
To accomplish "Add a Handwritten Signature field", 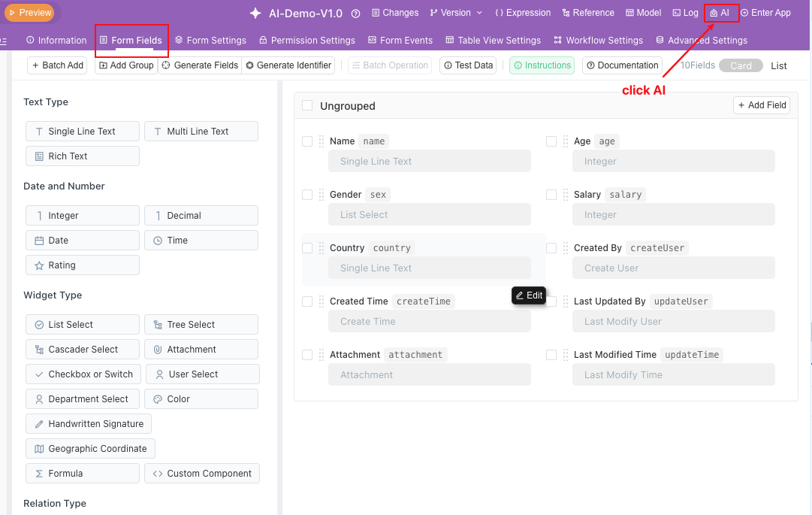I will pos(89,424).
